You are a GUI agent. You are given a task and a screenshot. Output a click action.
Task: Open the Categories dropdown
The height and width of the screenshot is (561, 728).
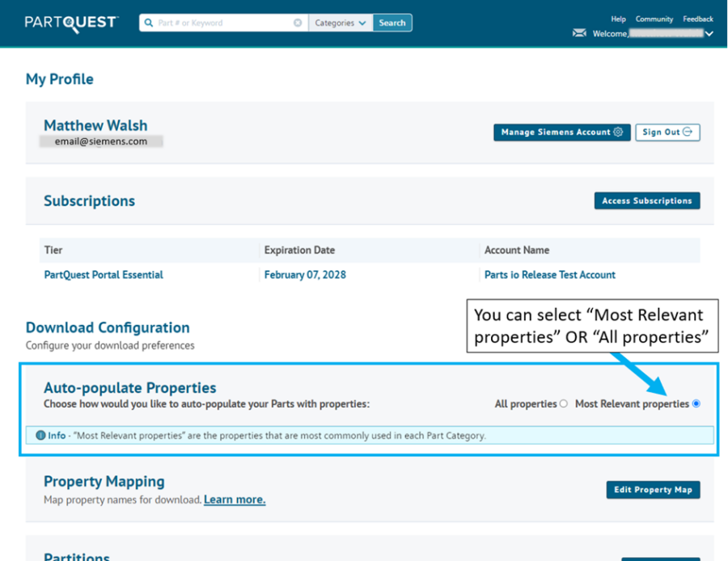pyautogui.click(x=340, y=22)
